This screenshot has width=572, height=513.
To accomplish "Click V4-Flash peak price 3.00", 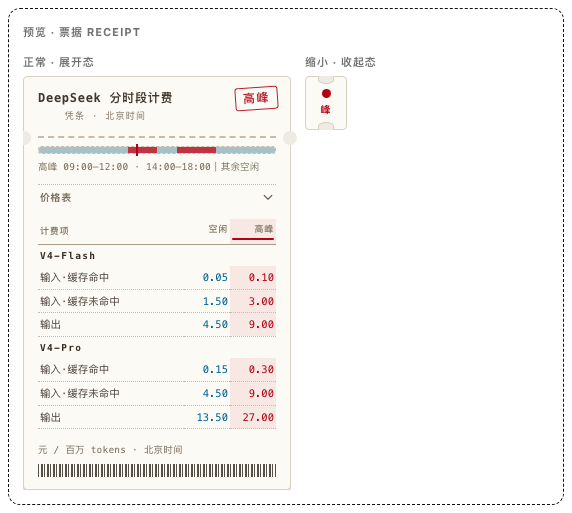I will point(261,301).
